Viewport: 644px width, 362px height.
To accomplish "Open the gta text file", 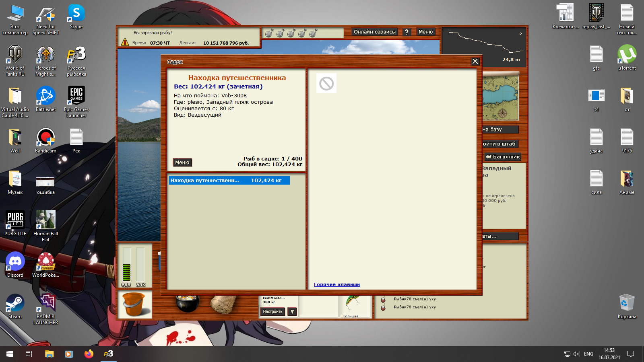I will 596,58.
